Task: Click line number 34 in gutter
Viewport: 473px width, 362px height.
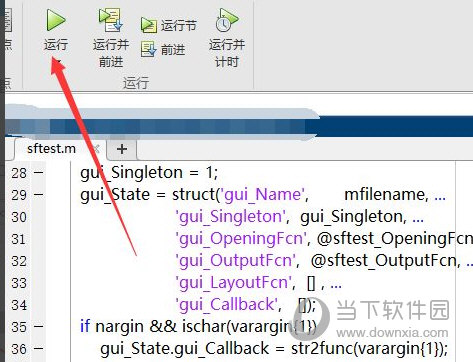Action: pos(19,305)
